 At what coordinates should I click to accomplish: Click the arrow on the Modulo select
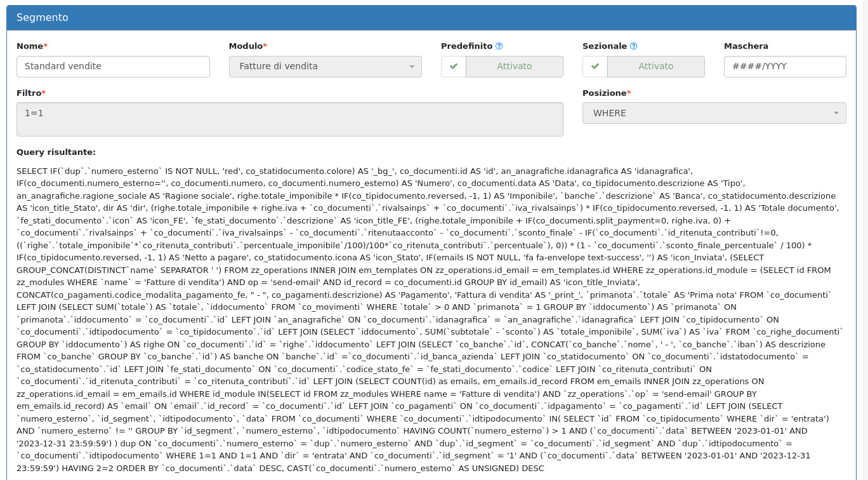click(411, 67)
